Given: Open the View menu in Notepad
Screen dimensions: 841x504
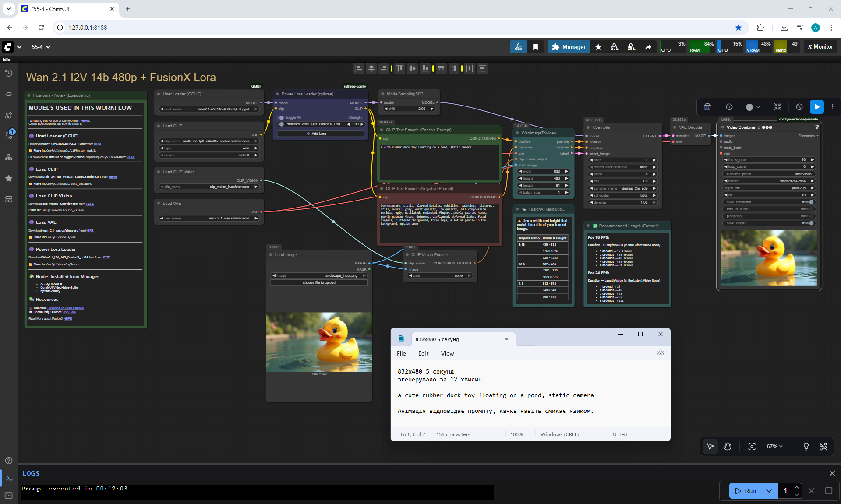Looking at the screenshot, I should [x=447, y=353].
